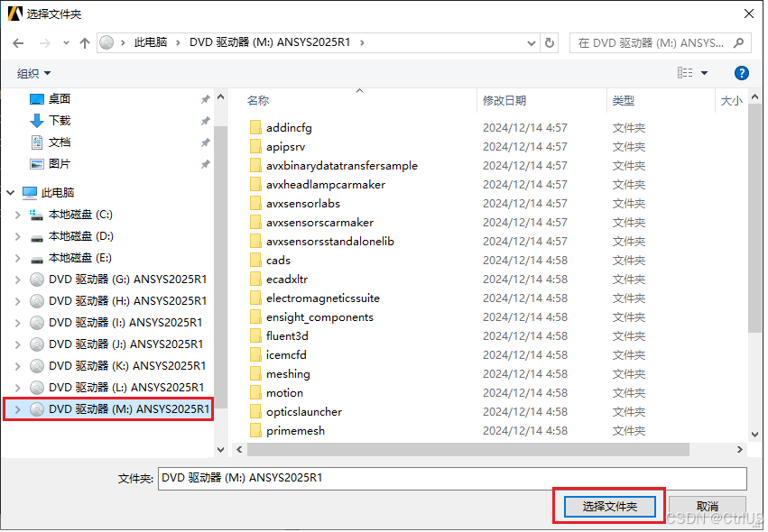Image resolution: width=768 pixels, height=532 pixels.
Task: Change view layout icon
Action: [685, 73]
